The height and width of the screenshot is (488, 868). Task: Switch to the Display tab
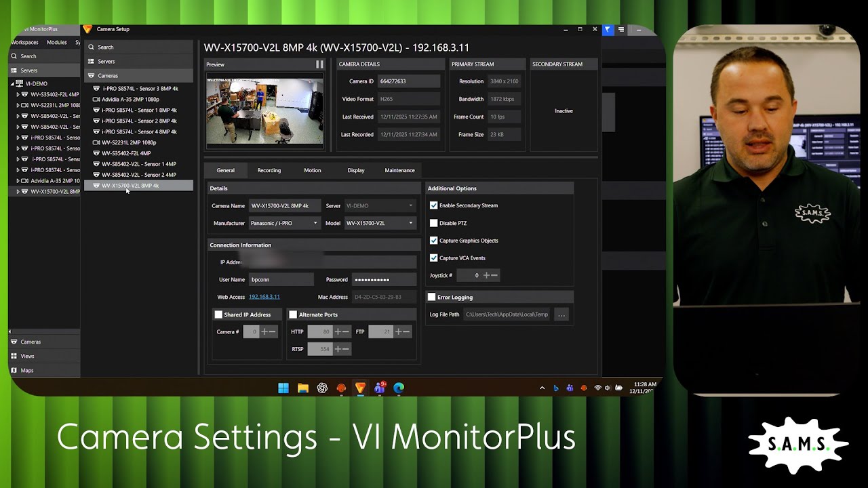[x=356, y=170]
